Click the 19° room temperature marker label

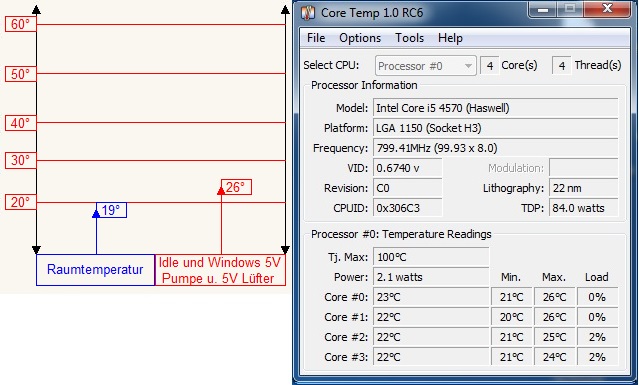111,210
